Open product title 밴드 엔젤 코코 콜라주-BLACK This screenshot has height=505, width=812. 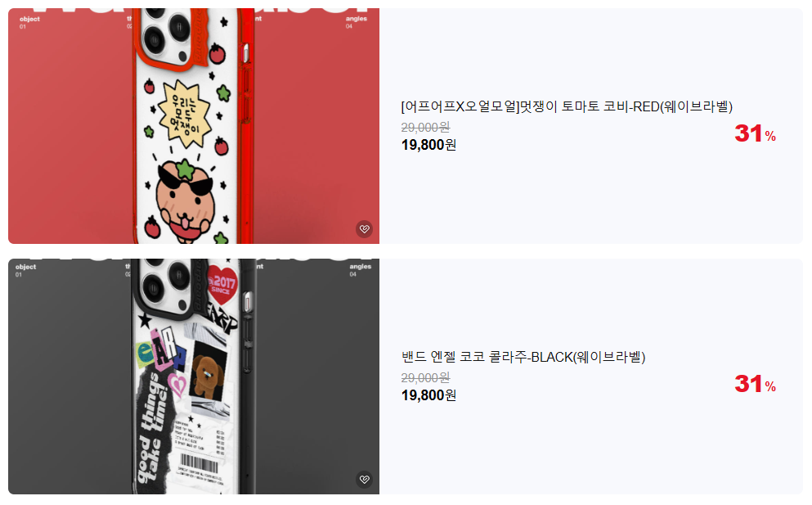523,357
